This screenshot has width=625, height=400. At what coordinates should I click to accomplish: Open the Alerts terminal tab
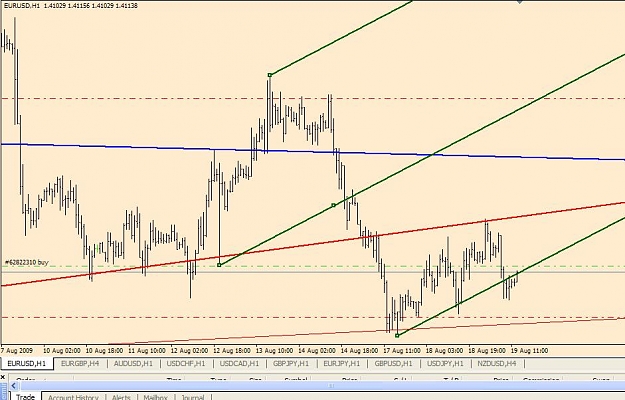click(121, 397)
